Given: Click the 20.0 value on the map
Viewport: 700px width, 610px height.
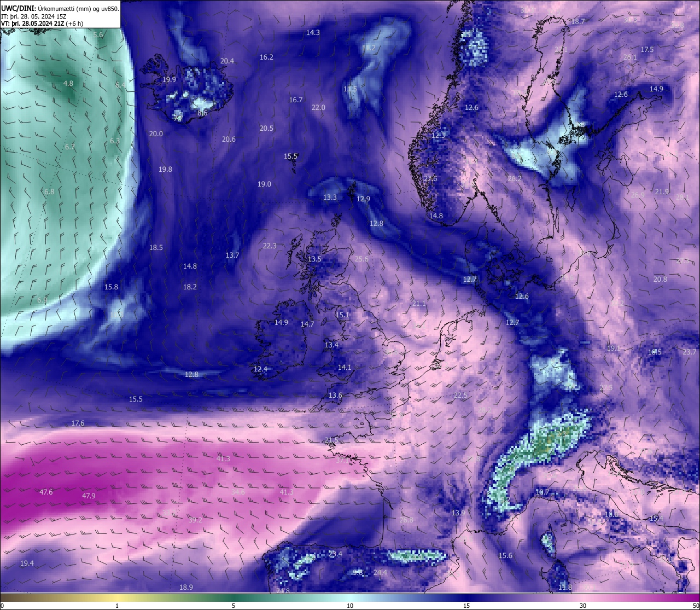Looking at the screenshot, I should click(x=156, y=133).
